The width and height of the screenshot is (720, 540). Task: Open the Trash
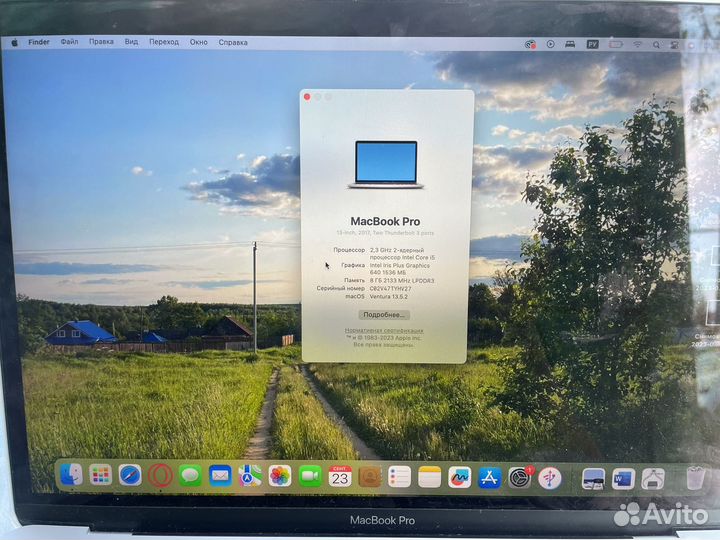point(695,478)
